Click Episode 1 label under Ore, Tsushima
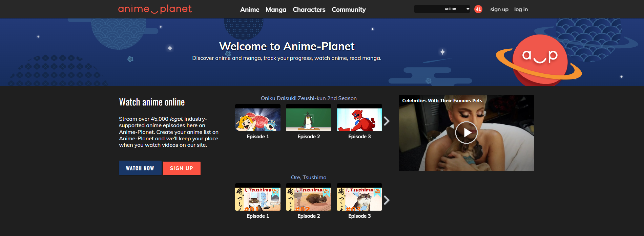Screen dimensions: 644x236 258,216
